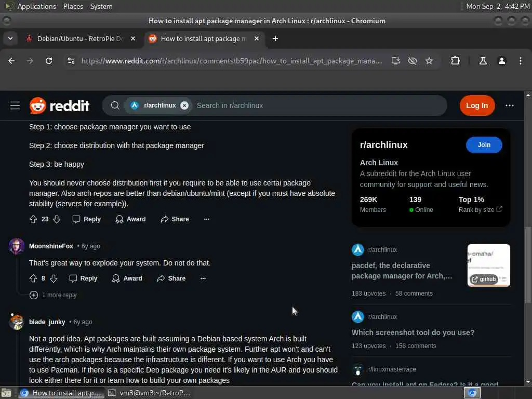The height and width of the screenshot is (399, 532).
Task: Open Reddit three-dot options next to Log In
Action: click(x=510, y=105)
